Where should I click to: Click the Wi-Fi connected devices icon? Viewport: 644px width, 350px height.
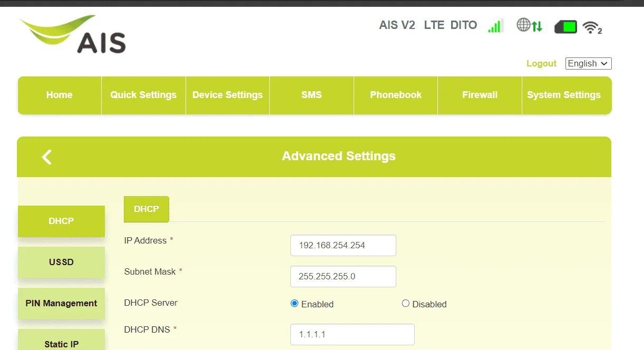592,27
